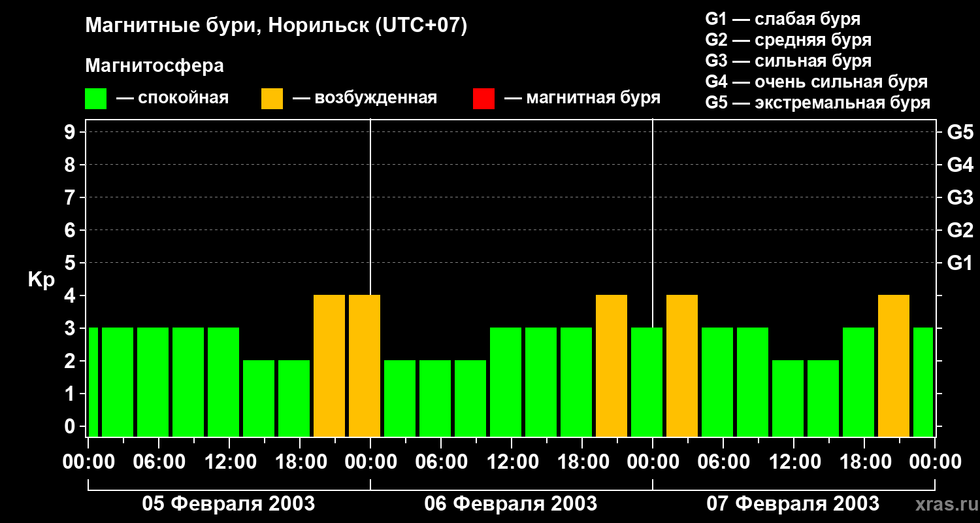Image resolution: width=980 pixels, height=523 pixels.
Task: Click green Kp 3 bar at 10:00–13:00, 06 Февраля
Action: coord(506,382)
